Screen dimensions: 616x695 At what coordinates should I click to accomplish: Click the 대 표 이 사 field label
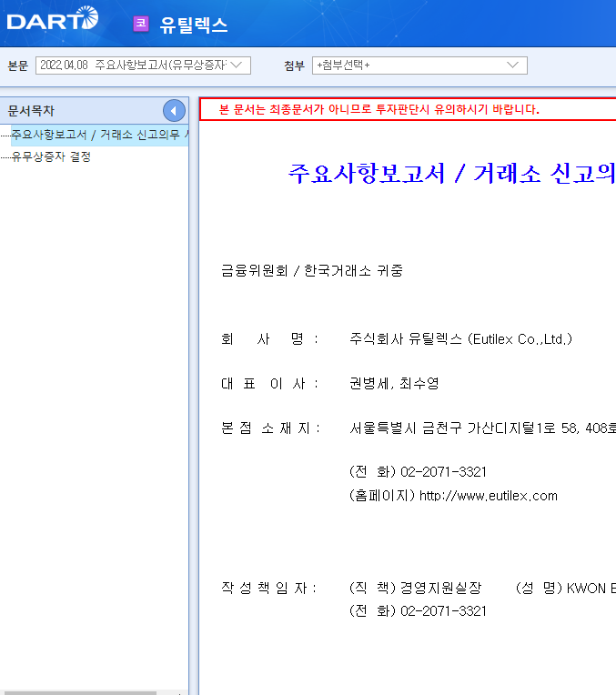269,383
